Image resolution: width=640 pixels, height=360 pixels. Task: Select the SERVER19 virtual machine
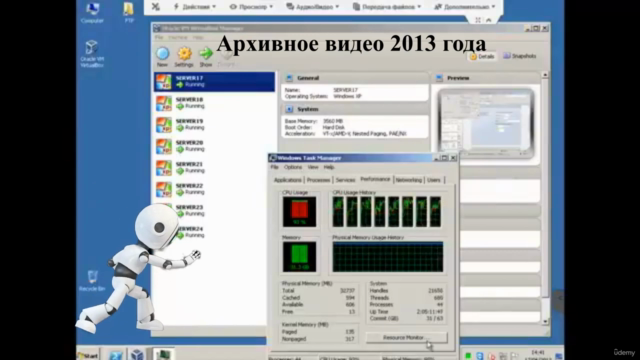click(214, 124)
